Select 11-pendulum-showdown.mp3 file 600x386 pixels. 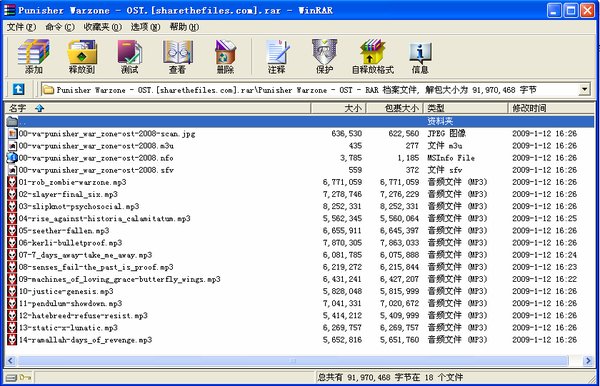coord(70,303)
